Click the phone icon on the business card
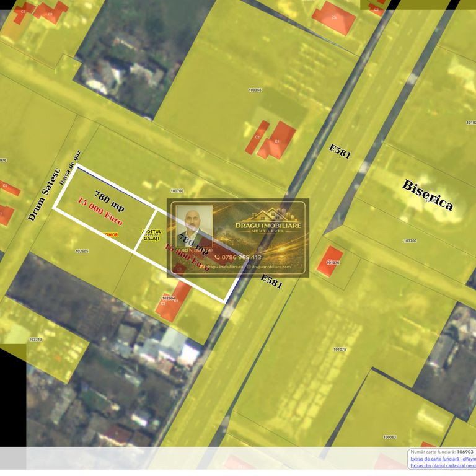 click(x=218, y=257)
